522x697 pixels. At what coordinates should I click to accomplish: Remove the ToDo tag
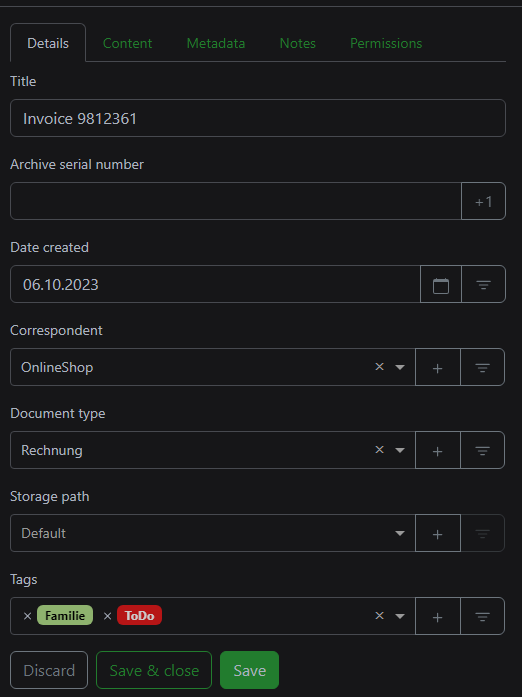(107, 616)
